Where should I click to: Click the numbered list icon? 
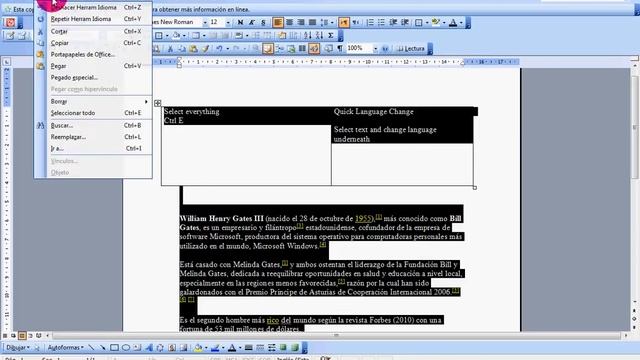370,22
